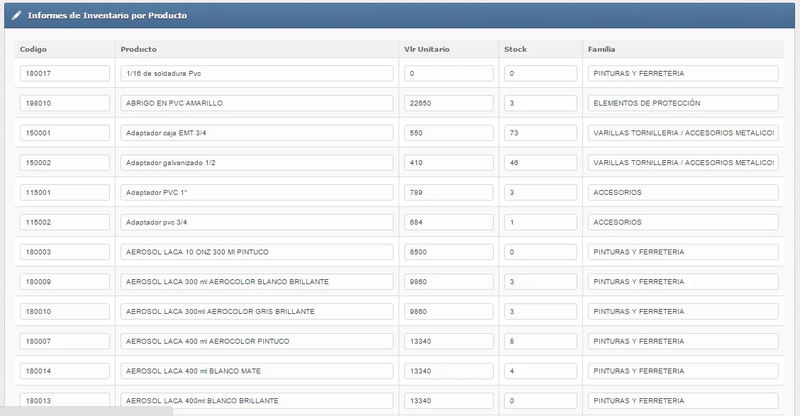800x416 pixels.
Task: Select the code field containing 115001
Action: coord(63,192)
